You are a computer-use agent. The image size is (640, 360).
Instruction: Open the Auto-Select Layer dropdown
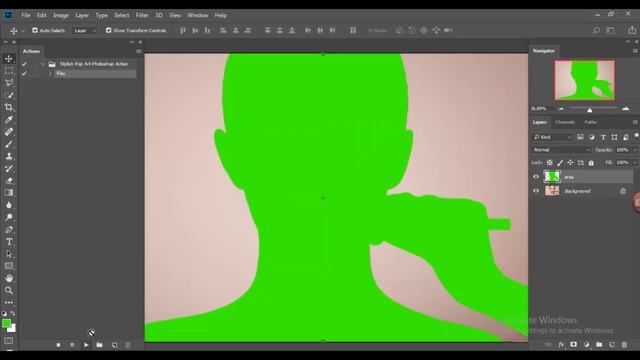pos(84,31)
